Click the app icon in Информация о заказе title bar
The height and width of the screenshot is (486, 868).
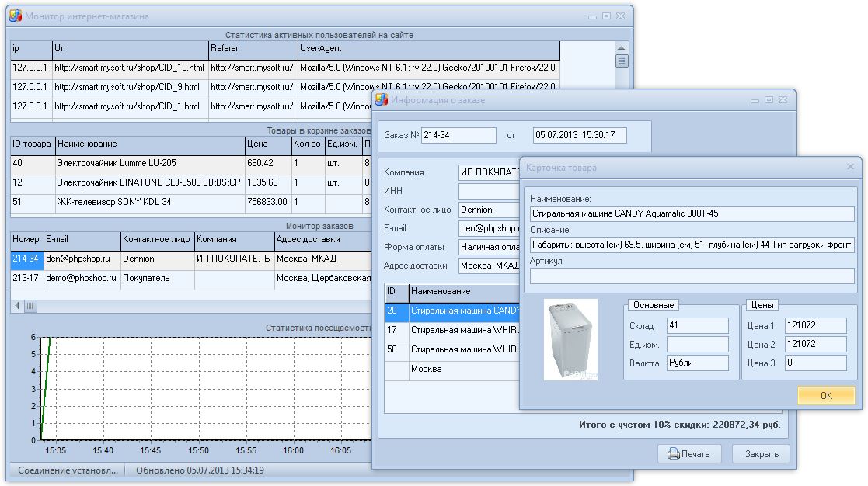point(380,99)
